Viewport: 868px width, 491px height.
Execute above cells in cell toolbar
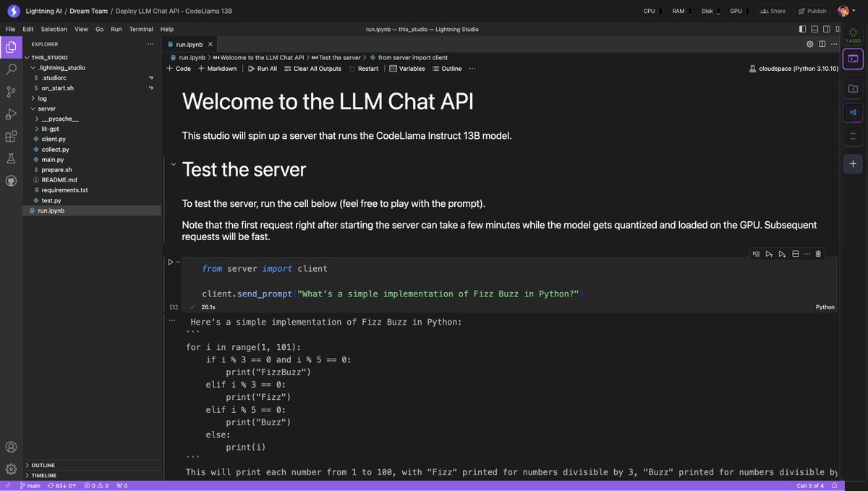pos(769,254)
